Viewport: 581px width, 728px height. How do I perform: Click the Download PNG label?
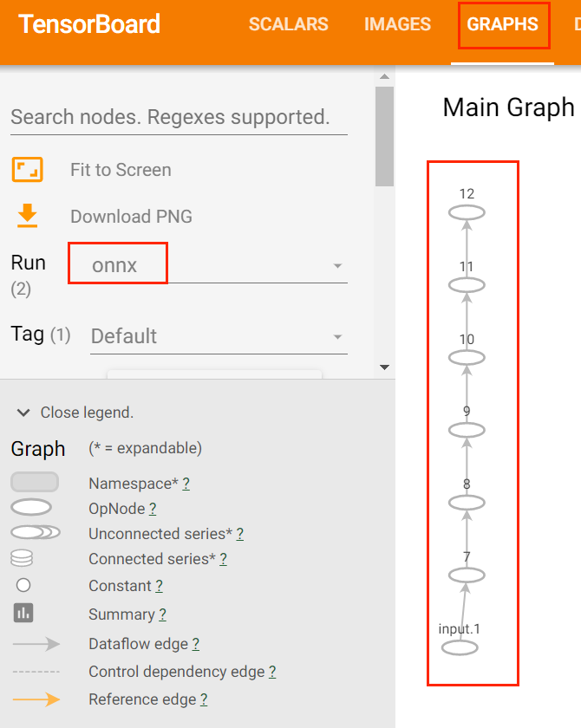point(131,217)
